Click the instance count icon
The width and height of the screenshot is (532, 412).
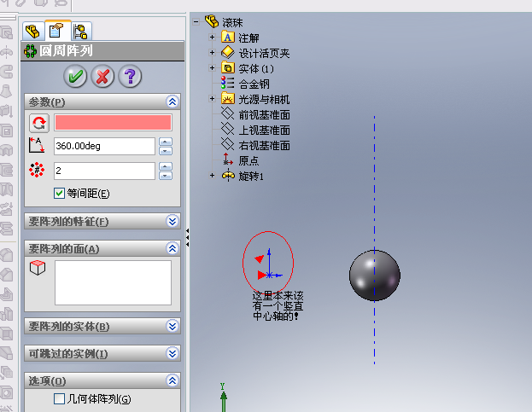[37, 170]
